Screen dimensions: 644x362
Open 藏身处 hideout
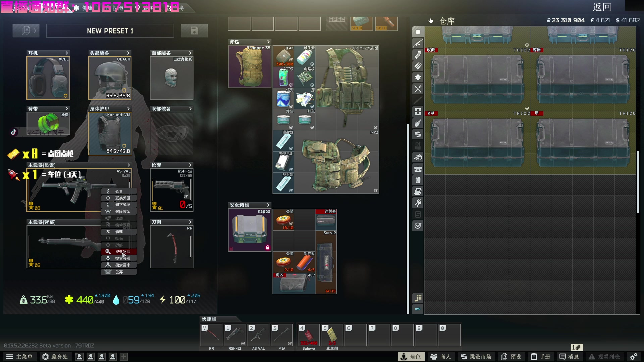point(55,357)
